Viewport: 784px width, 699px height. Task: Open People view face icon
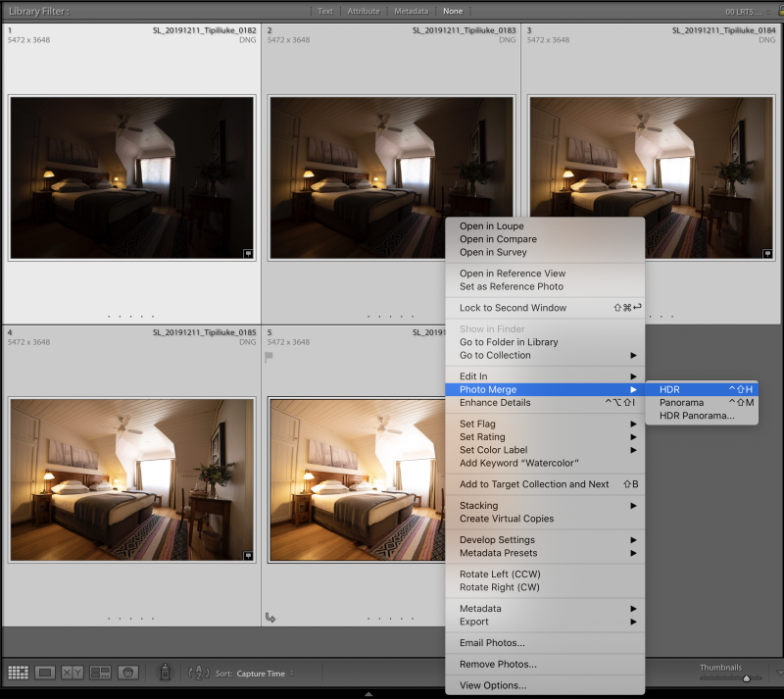[x=127, y=673]
